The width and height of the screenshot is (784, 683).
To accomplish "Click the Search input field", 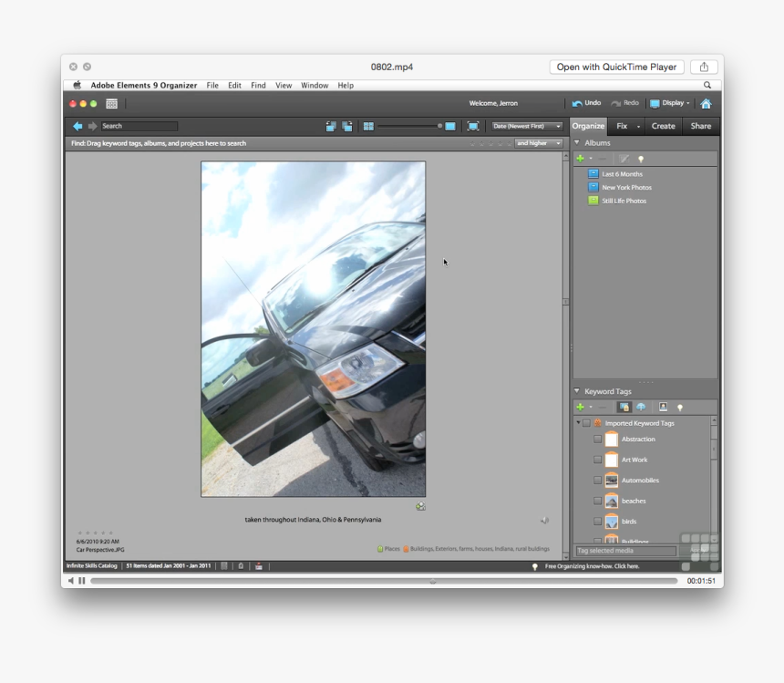I will (x=139, y=126).
